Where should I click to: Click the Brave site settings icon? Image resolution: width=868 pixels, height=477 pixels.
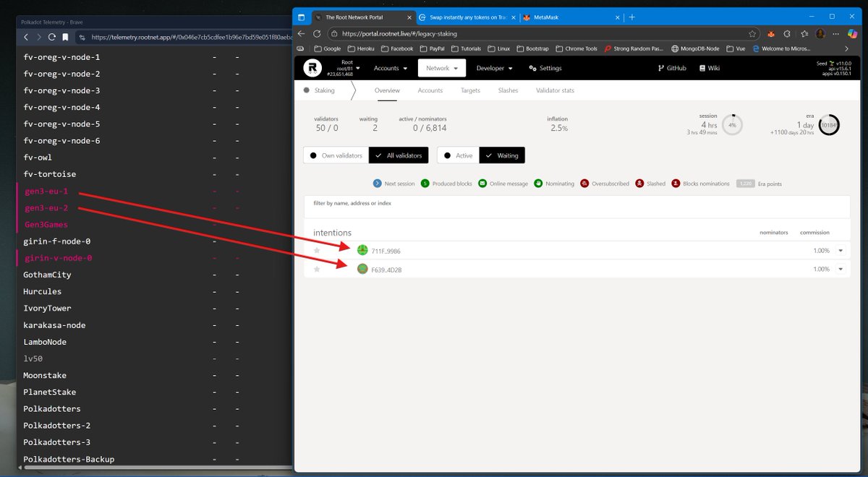[x=82, y=37]
